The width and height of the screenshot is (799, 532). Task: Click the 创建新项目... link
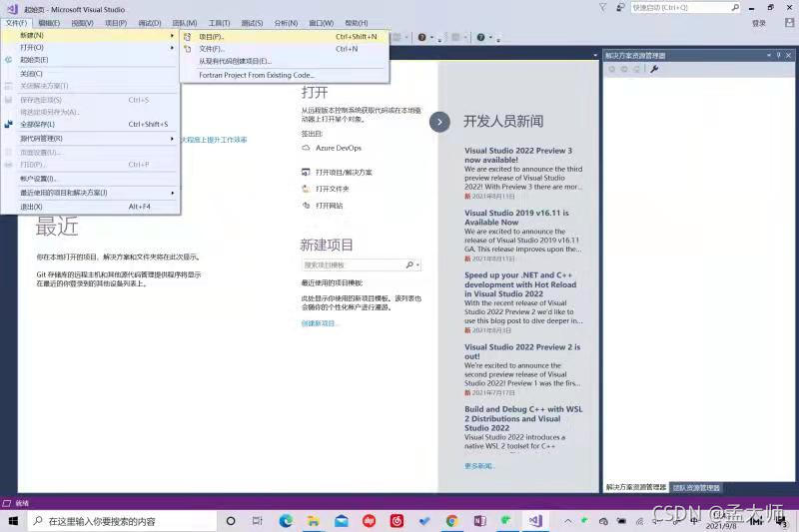click(x=320, y=323)
